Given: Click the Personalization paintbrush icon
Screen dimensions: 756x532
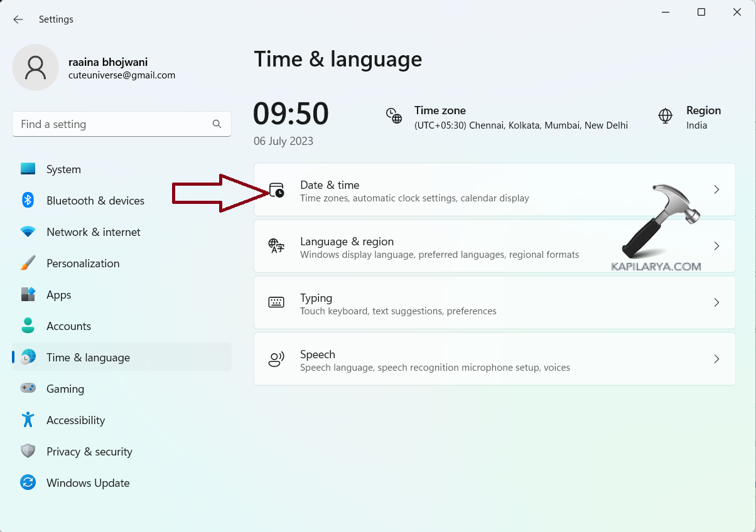Looking at the screenshot, I should click(x=28, y=263).
